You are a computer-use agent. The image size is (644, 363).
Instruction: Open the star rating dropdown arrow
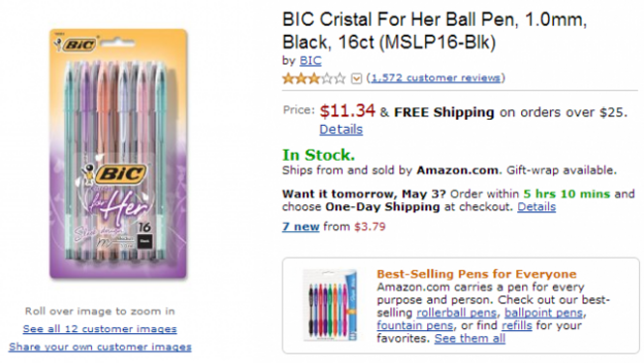pyautogui.click(x=357, y=78)
